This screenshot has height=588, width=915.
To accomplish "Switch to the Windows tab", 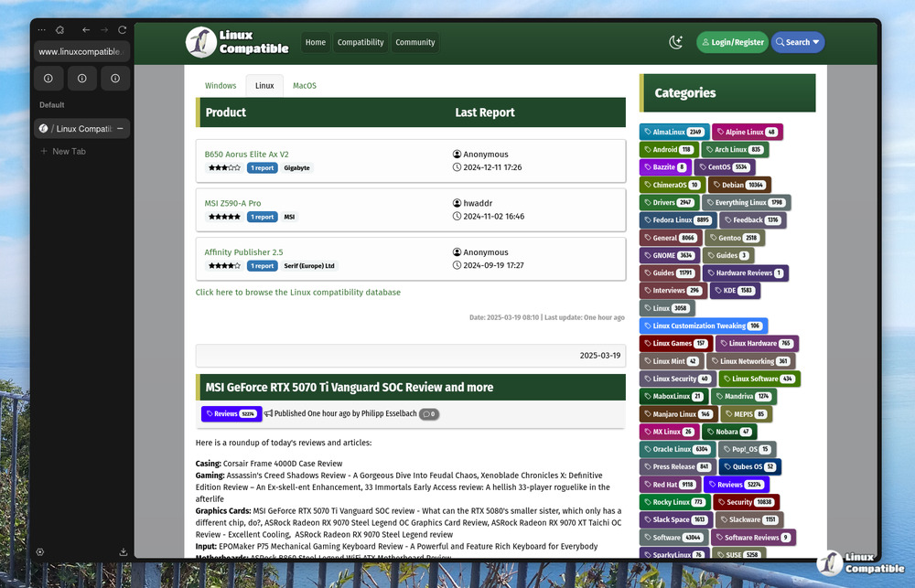I will coord(221,86).
